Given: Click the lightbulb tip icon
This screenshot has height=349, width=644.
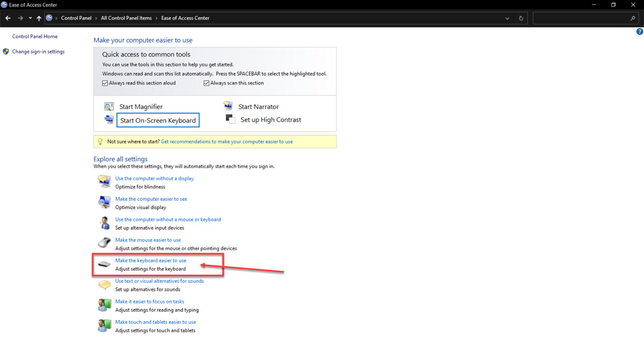Looking at the screenshot, I should click(x=100, y=142).
